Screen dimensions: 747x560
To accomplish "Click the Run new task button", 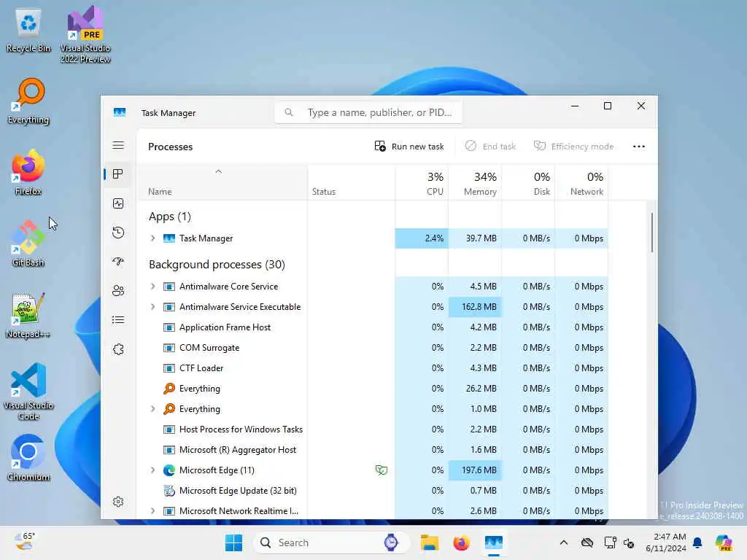I will coord(409,147).
